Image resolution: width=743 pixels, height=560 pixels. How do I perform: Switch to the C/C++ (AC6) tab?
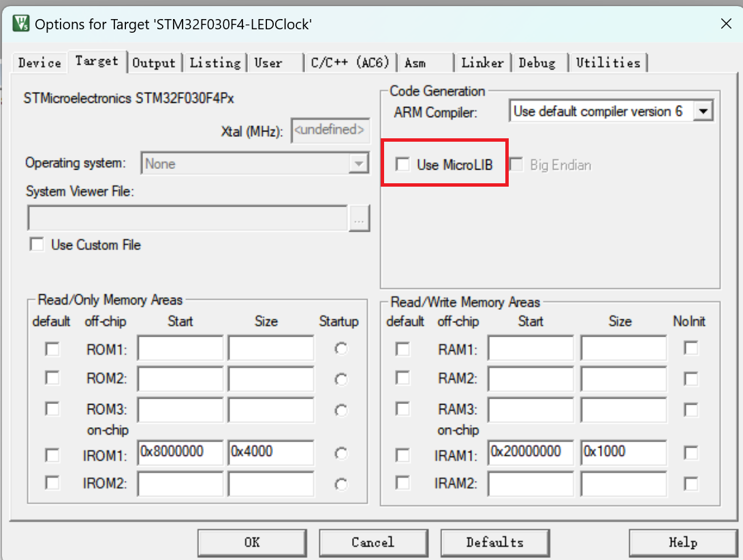tap(350, 63)
